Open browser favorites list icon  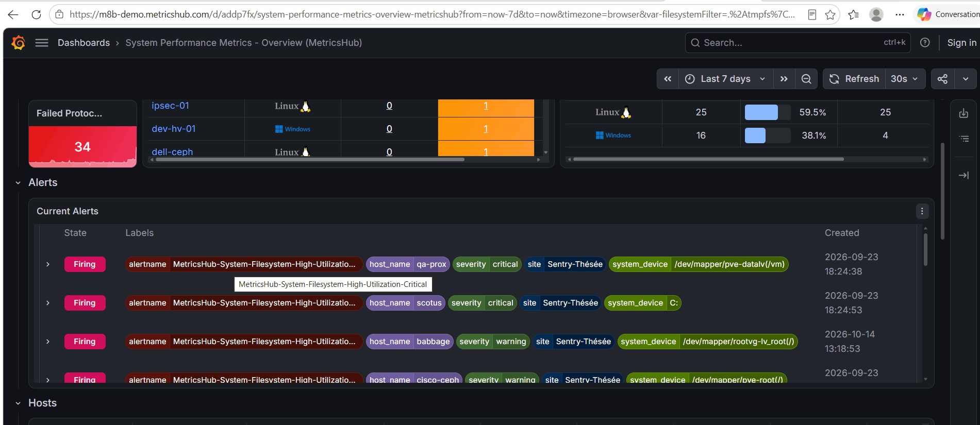[x=854, y=14]
